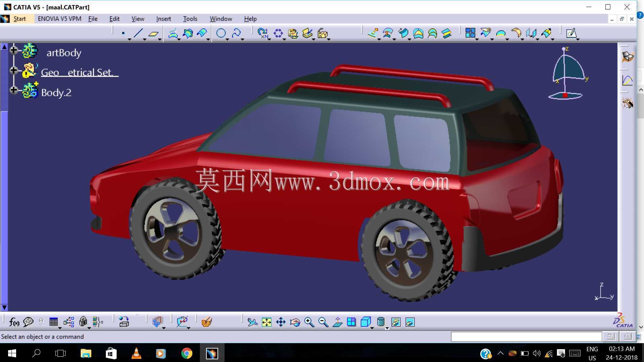Click the Shading cylinder icon
The width and height of the screenshot is (644, 362).
point(381,322)
